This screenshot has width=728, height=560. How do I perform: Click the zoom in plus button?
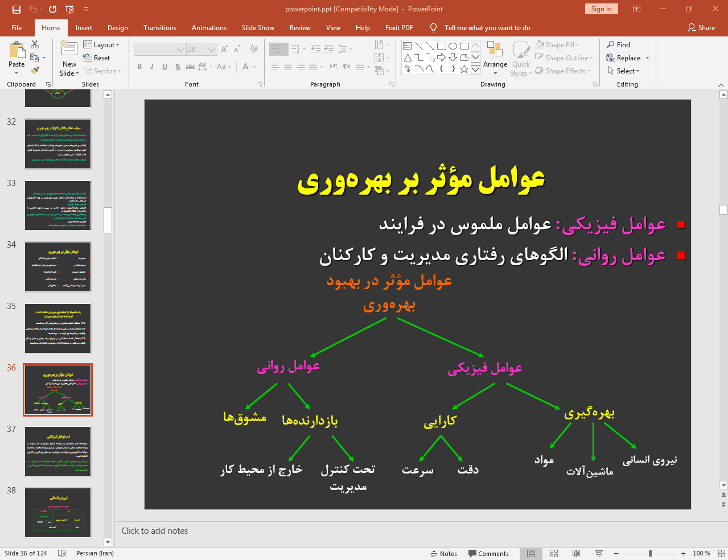(683, 554)
